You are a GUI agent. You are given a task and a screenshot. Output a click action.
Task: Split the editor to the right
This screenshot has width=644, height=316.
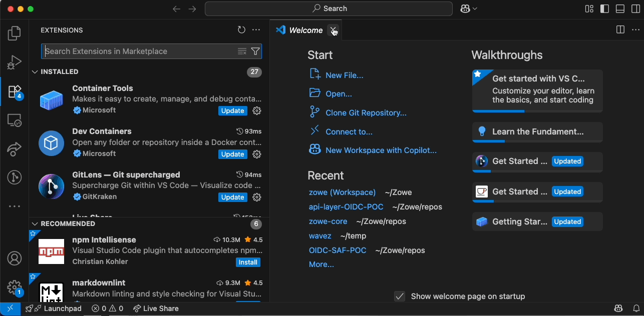(x=620, y=30)
